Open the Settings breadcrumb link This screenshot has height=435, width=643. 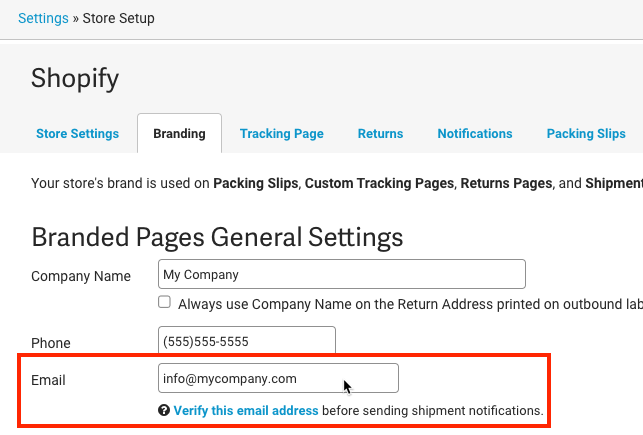pyautogui.click(x=43, y=18)
